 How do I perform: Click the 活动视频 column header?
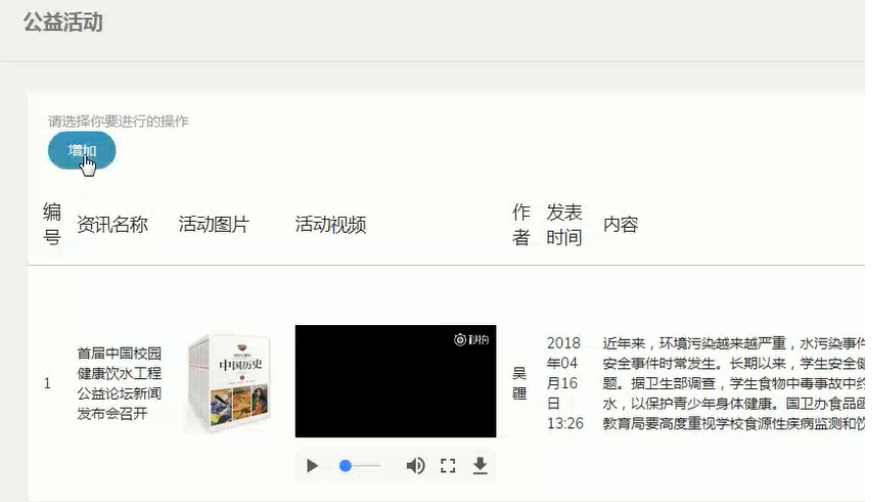[331, 224]
